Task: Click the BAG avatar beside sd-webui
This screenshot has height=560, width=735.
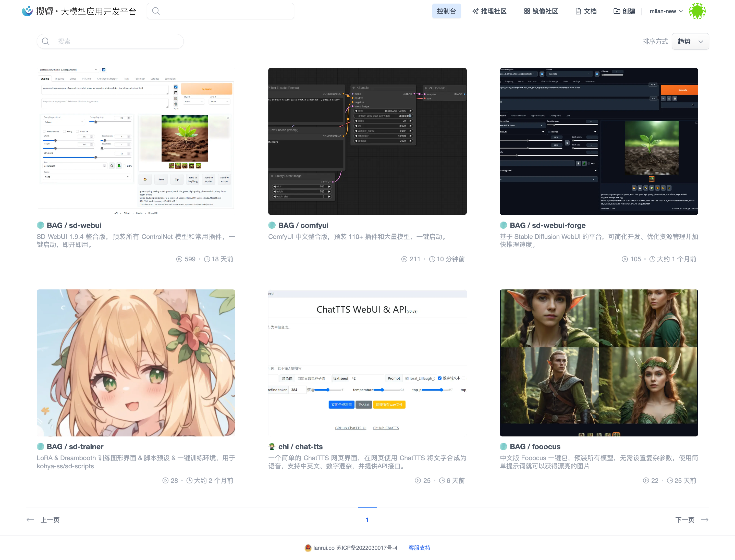Action: [x=40, y=225]
